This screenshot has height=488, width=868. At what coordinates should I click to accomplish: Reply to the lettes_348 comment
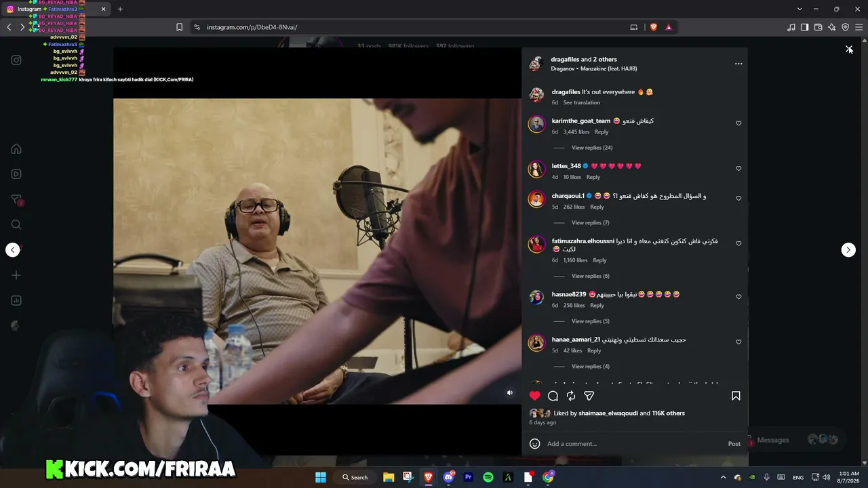[x=593, y=178]
